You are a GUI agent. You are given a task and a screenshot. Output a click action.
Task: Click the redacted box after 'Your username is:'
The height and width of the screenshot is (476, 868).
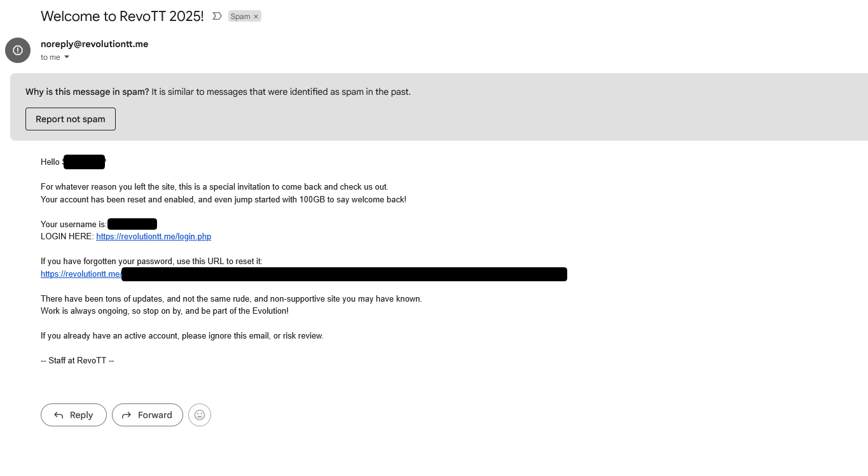click(x=132, y=224)
